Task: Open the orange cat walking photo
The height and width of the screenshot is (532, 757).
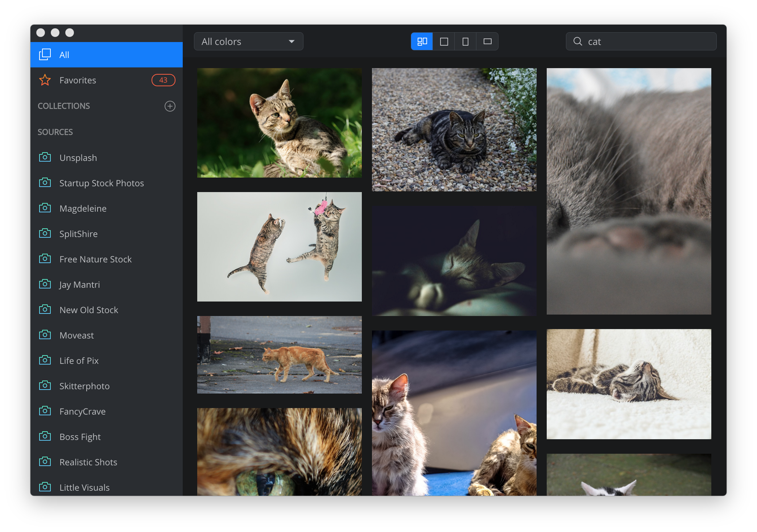Action: [x=279, y=355]
